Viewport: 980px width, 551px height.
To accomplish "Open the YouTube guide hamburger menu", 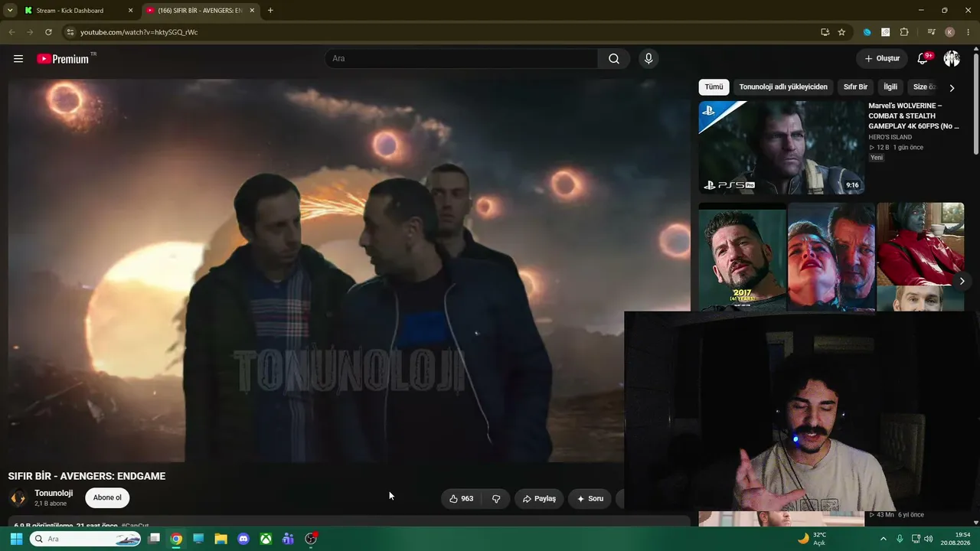I will click(x=18, y=59).
